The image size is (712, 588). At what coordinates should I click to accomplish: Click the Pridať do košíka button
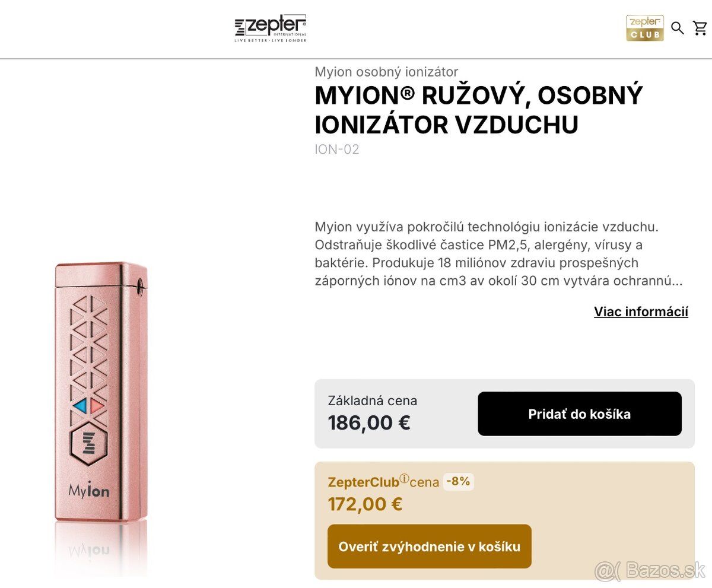tap(580, 414)
